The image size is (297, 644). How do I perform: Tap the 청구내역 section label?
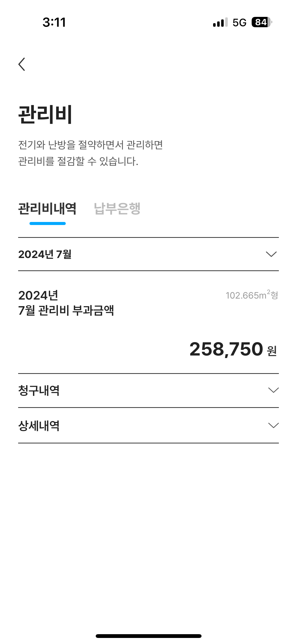[39, 391]
